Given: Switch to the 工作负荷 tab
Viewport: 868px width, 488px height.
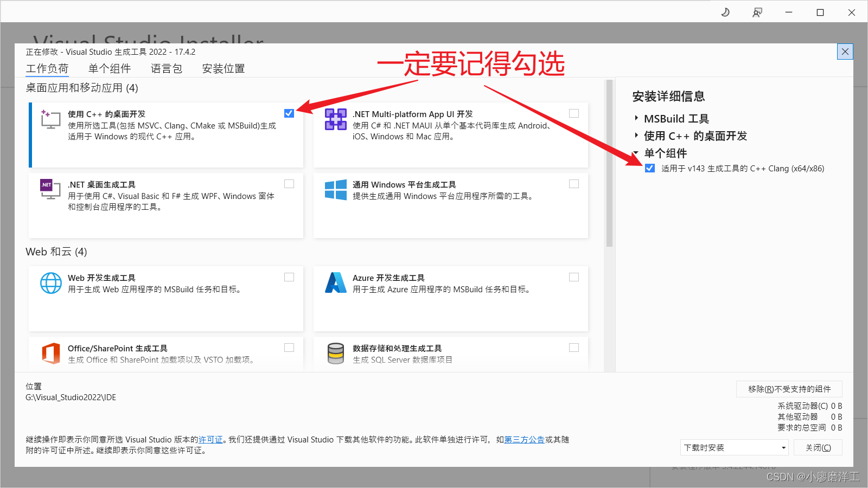Looking at the screenshot, I should [x=47, y=69].
